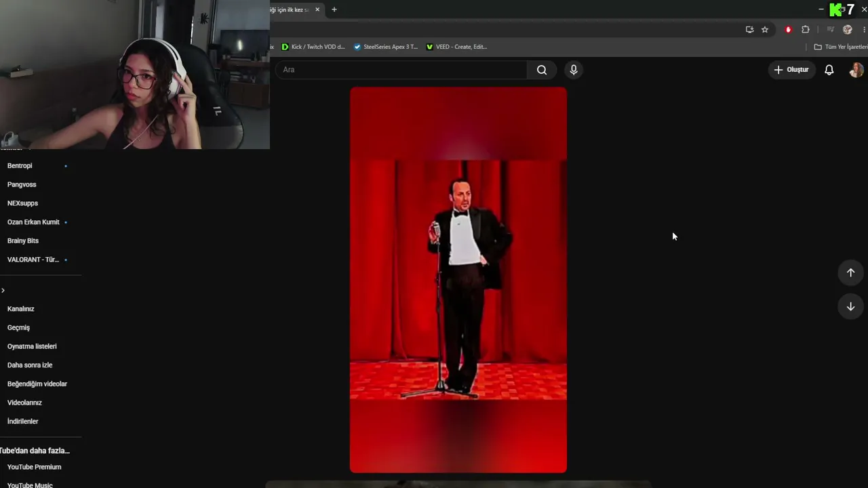This screenshot has width=868, height=488.
Task: Expand the sidebar section chevron above Kanalınız
Action: point(3,290)
